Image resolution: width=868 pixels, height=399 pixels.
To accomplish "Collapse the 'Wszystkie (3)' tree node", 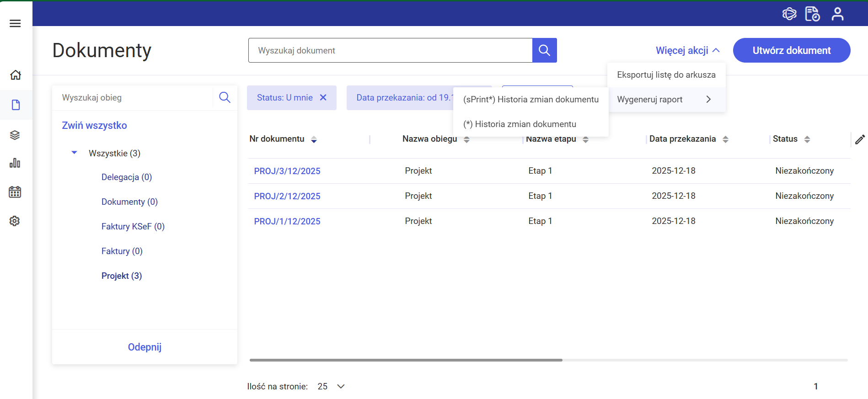I will (x=75, y=153).
